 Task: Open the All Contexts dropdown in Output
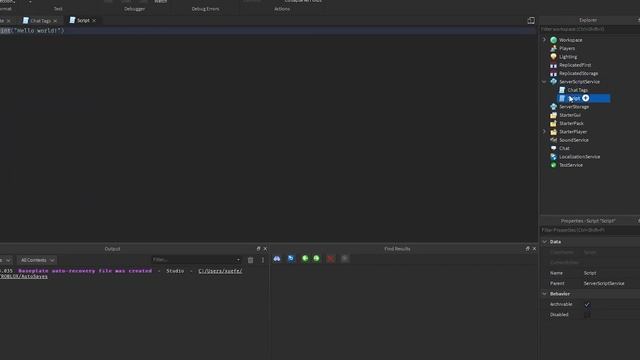point(37,260)
